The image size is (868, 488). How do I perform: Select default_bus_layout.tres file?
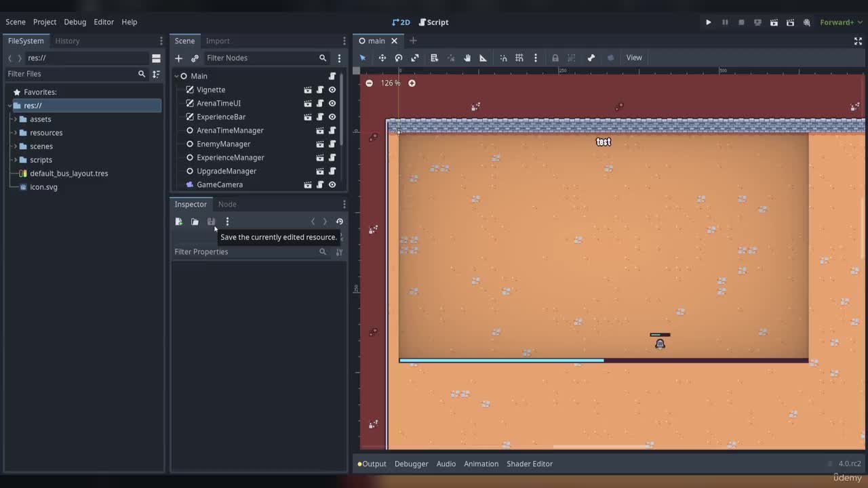[69, 174]
